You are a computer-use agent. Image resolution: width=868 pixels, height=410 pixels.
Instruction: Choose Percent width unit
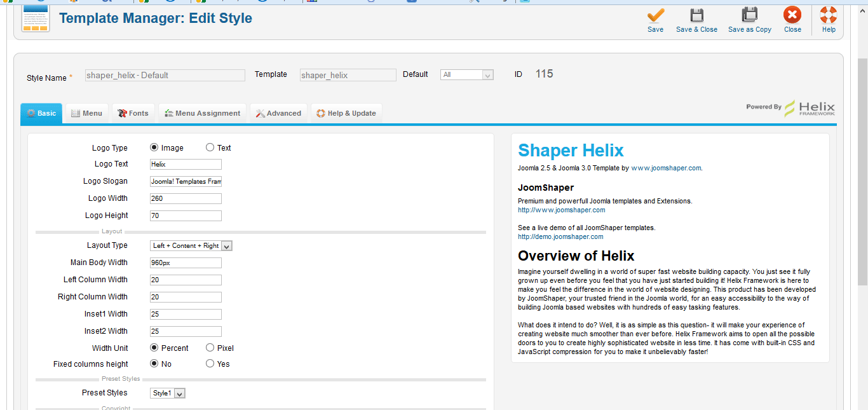(154, 348)
